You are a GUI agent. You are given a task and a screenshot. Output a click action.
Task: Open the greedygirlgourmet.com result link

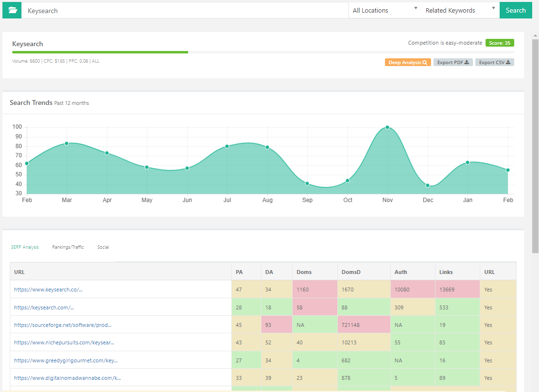coord(66,360)
